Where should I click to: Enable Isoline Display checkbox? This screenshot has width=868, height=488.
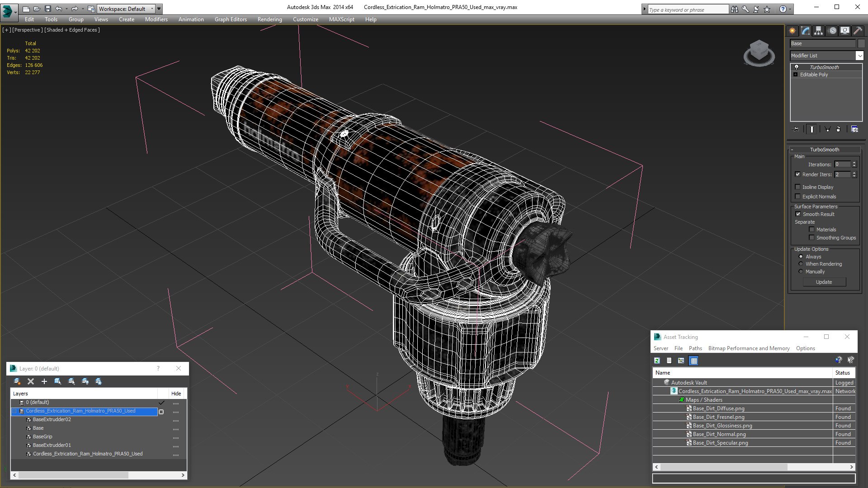tap(798, 187)
